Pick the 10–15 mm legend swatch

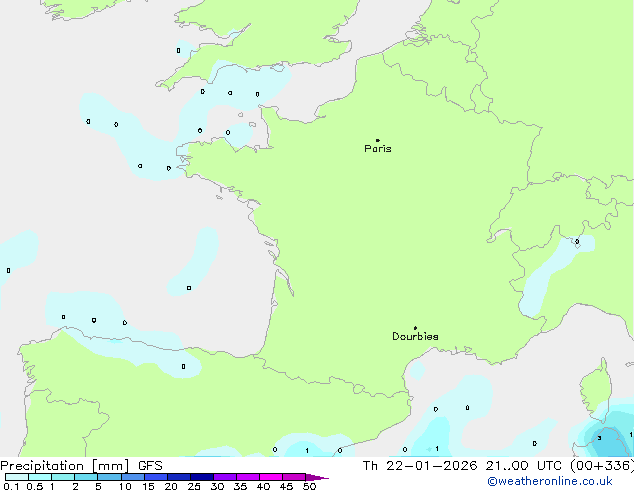(132, 477)
